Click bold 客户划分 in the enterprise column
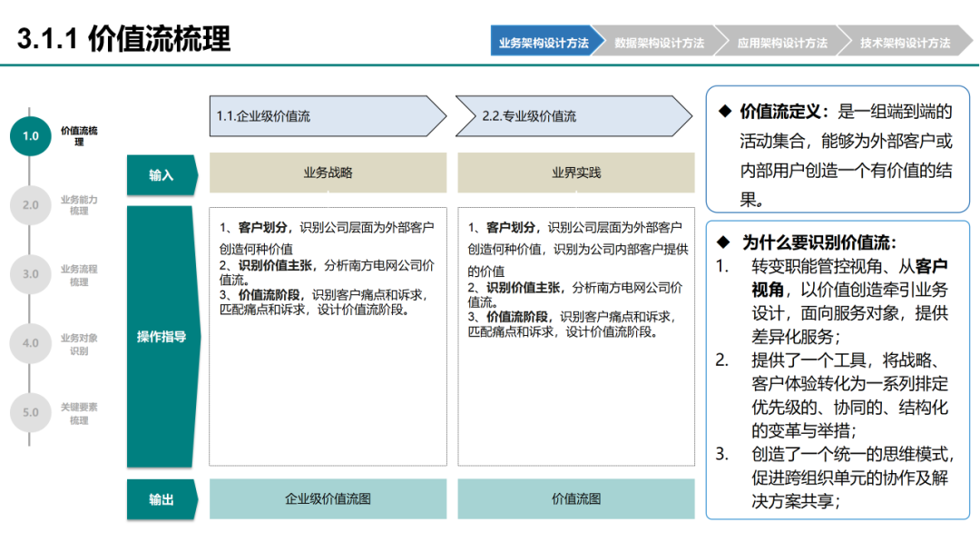 coord(262,228)
